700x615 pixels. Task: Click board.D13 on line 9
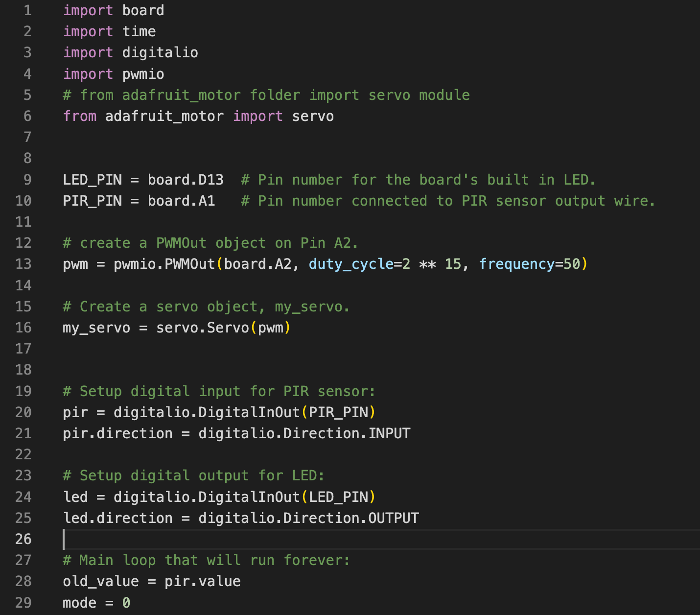click(186, 180)
